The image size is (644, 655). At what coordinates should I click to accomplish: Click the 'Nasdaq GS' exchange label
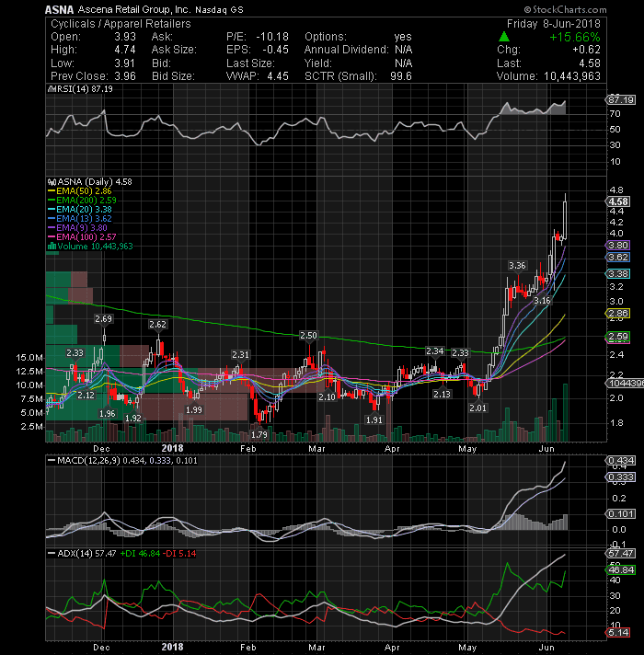tap(219, 9)
